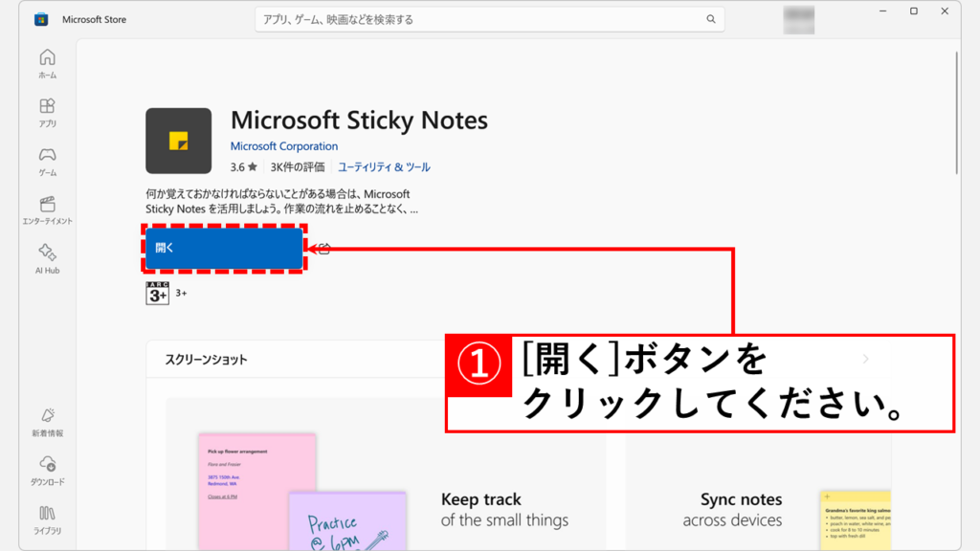
Task: Click the スクリーンショット section heading
Action: tap(206, 360)
